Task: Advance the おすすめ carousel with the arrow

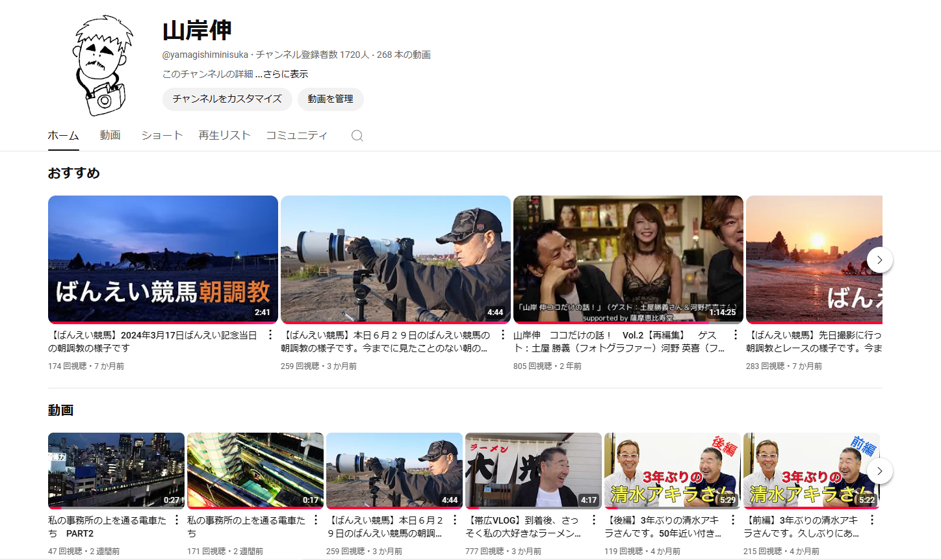Action: pyautogui.click(x=879, y=259)
